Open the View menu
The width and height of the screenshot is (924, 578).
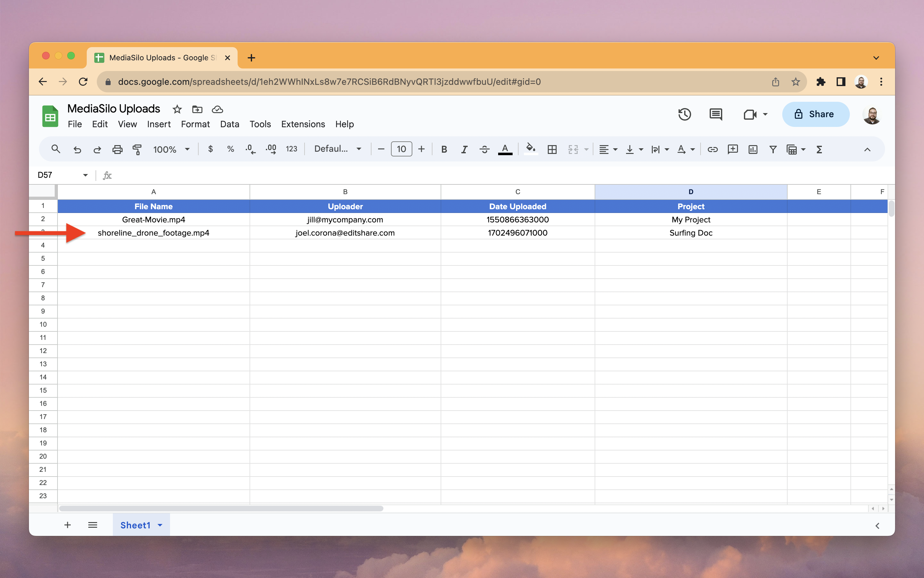127,124
